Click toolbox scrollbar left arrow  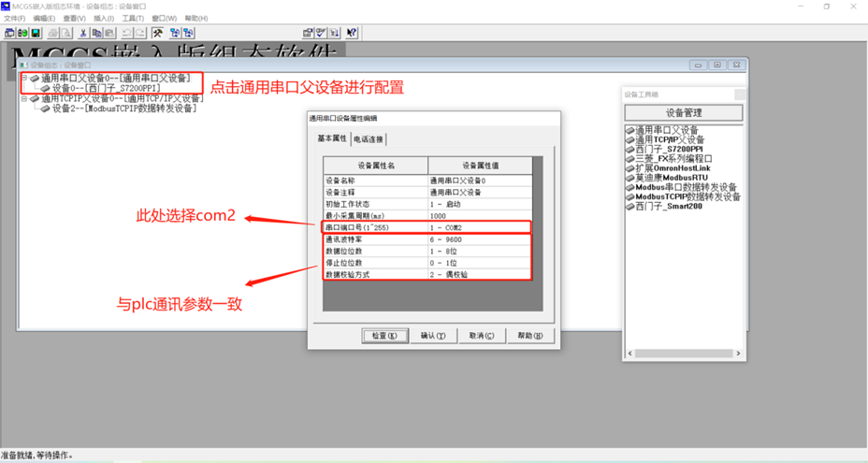pos(630,354)
